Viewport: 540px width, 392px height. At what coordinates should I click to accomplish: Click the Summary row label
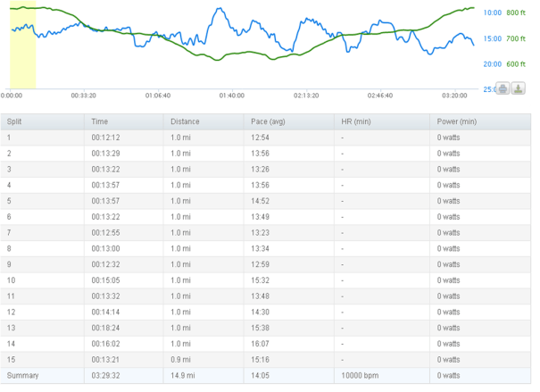[23, 375]
